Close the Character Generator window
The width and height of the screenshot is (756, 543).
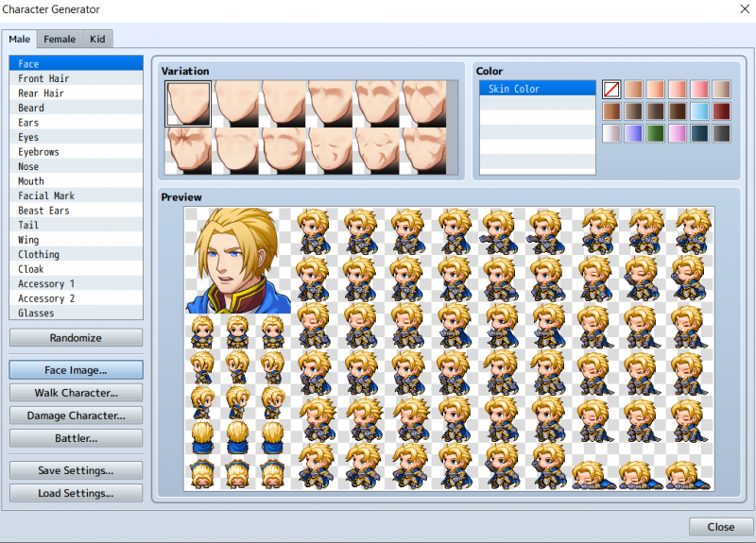745,9
